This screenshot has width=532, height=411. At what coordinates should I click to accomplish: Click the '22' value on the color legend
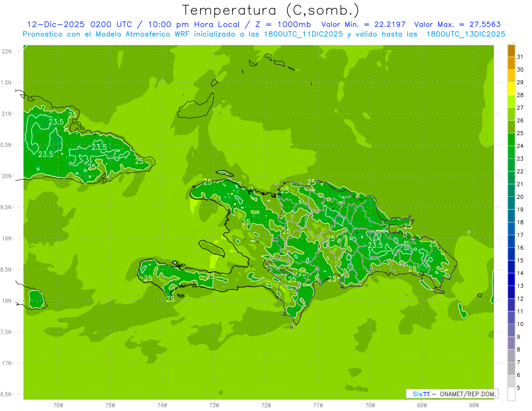(520, 172)
